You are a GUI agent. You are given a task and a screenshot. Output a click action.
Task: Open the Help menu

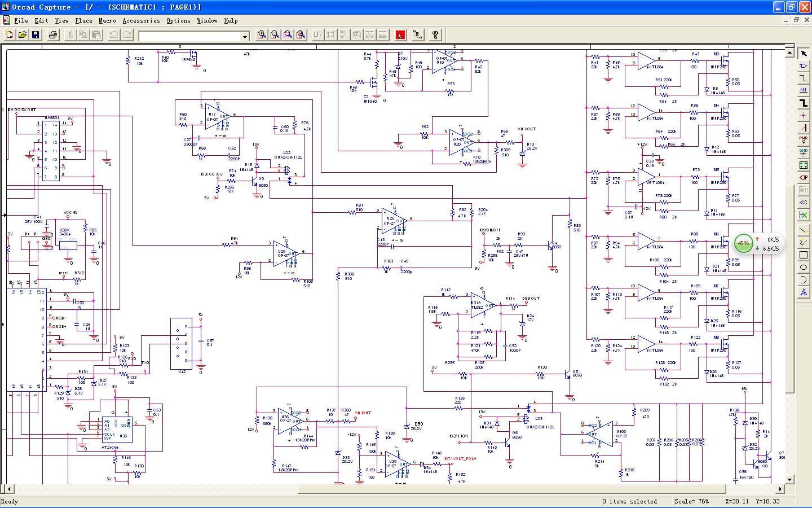pyautogui.click(x=231, y=20)
